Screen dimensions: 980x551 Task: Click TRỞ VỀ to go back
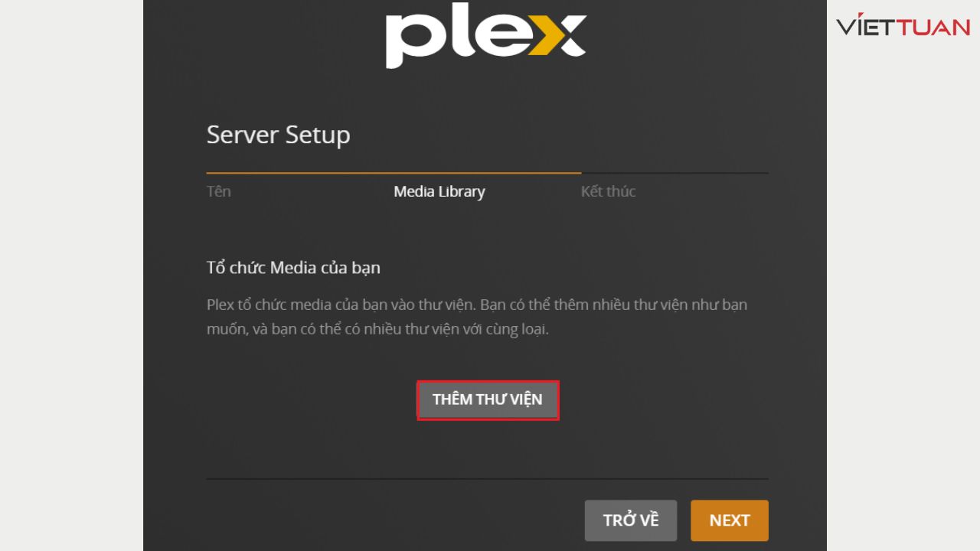[630, 520]
